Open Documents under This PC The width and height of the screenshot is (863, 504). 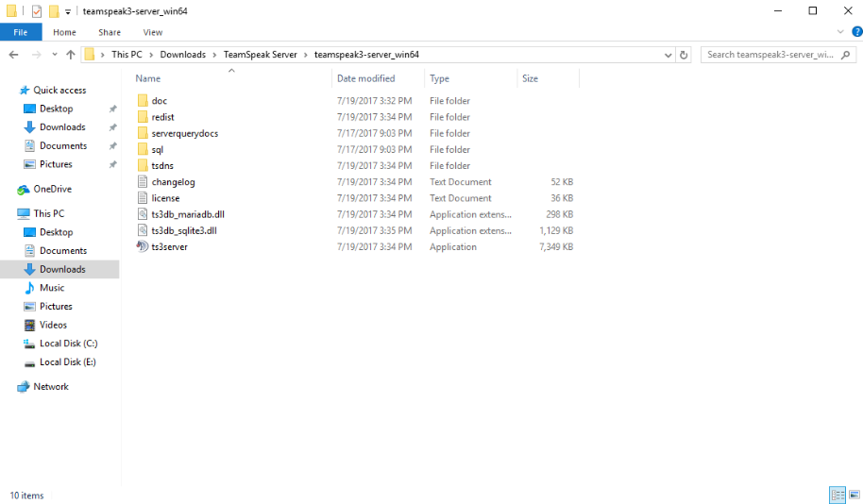coord(63,250)
